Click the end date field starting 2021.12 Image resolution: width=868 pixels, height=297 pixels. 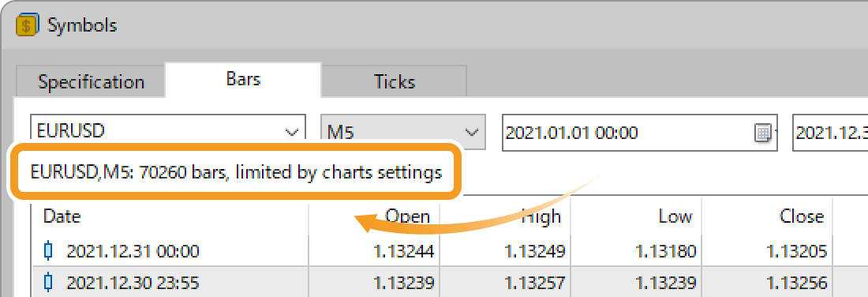click(830, 133)
